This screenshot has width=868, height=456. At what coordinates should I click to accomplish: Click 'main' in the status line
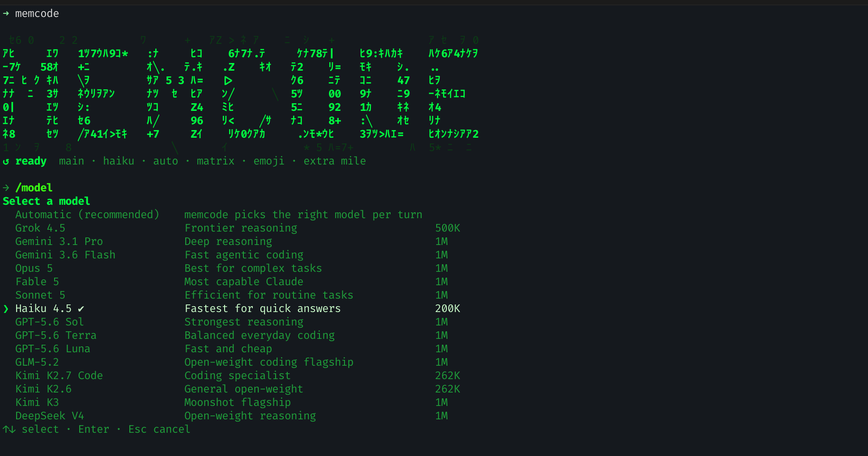(x=72, y=161)
